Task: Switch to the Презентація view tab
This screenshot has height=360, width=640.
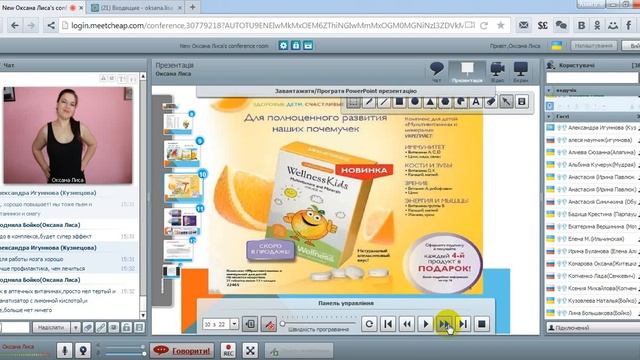Action: click(x=467, y=72)
